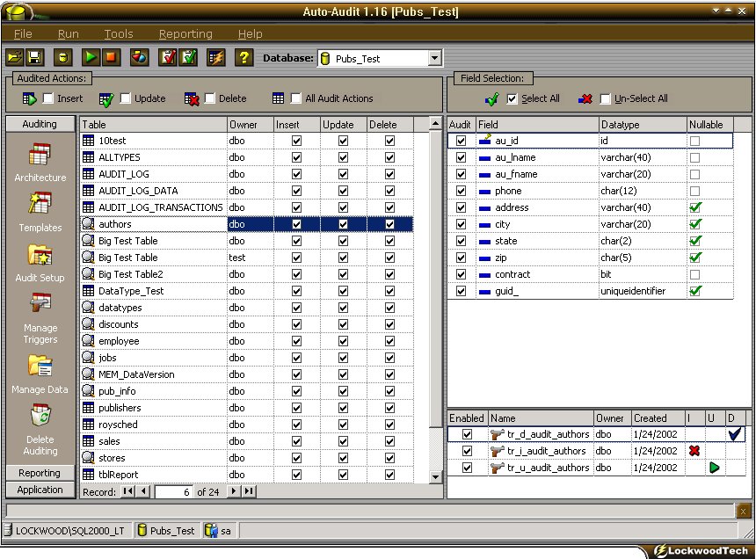Click the trigger icon for tr_d_audit_authors
This screenshot has width=756, height=559.
[x=497, y=434]
